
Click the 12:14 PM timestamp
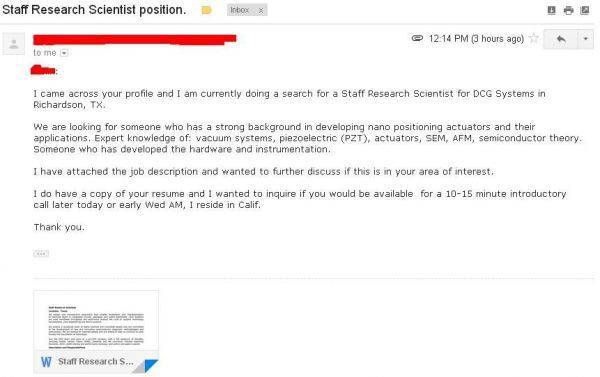coord(476,39)
